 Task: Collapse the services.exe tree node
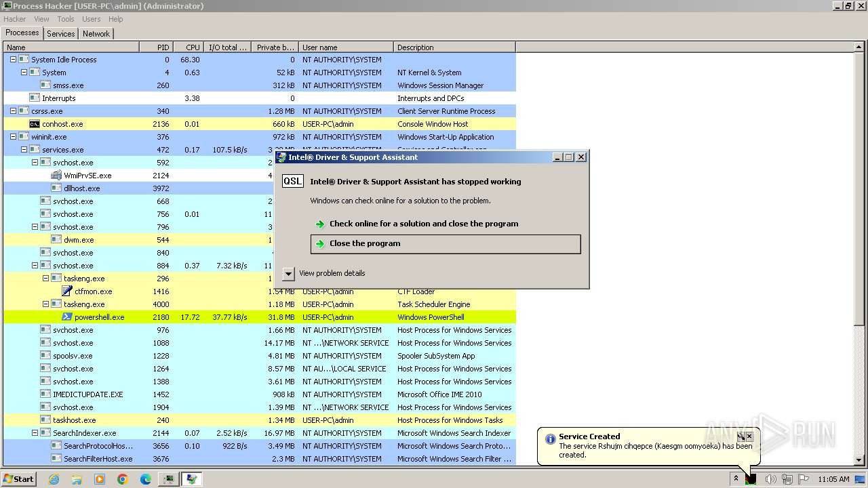tap(24, 150)
